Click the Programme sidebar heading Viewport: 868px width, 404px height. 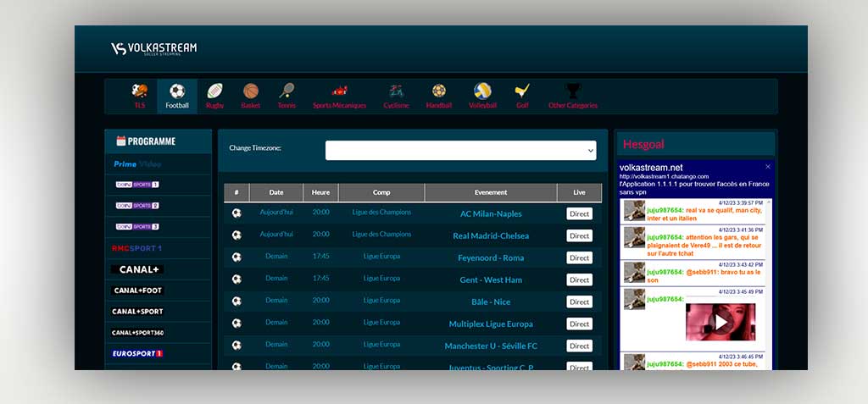[x=146, y=141]
